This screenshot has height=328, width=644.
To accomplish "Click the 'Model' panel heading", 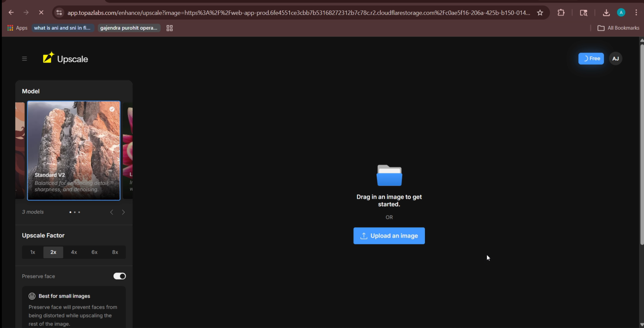I will click(31, 91).
